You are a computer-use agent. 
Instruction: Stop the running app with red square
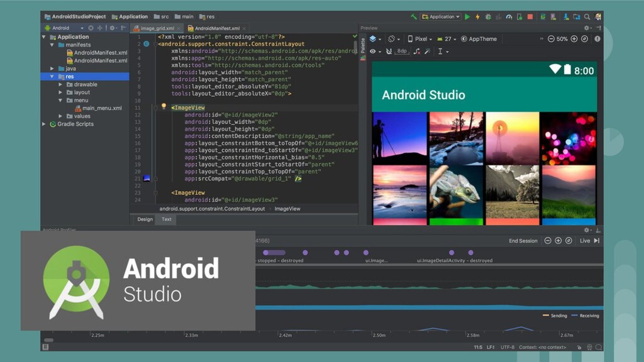(530, 17)
